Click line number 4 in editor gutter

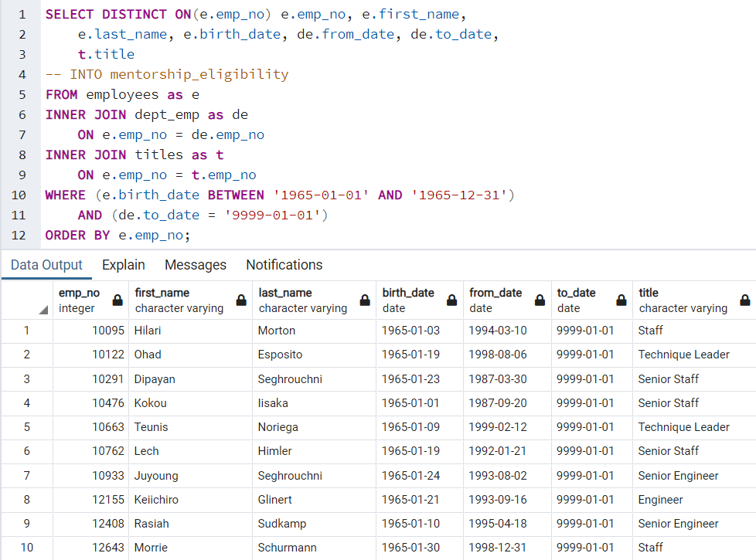coord(22,75)
